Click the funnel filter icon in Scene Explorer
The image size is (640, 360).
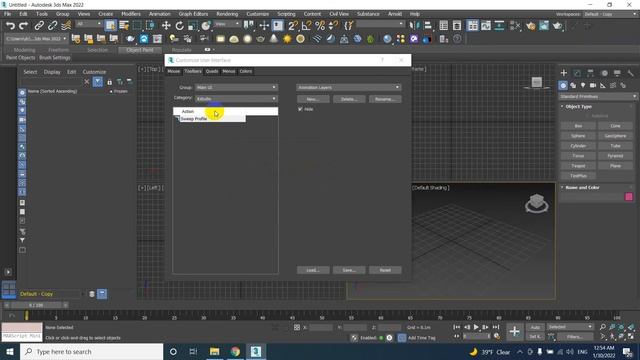click(22, 240)
